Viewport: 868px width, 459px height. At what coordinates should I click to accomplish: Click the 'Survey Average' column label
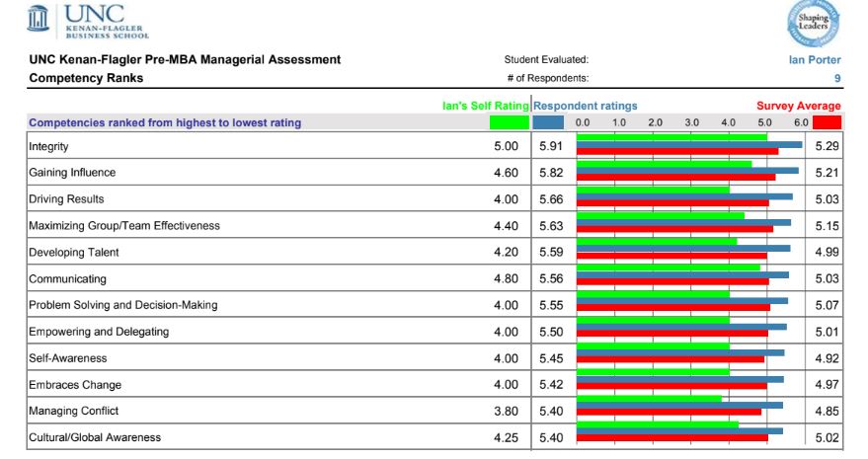[798, 106]
